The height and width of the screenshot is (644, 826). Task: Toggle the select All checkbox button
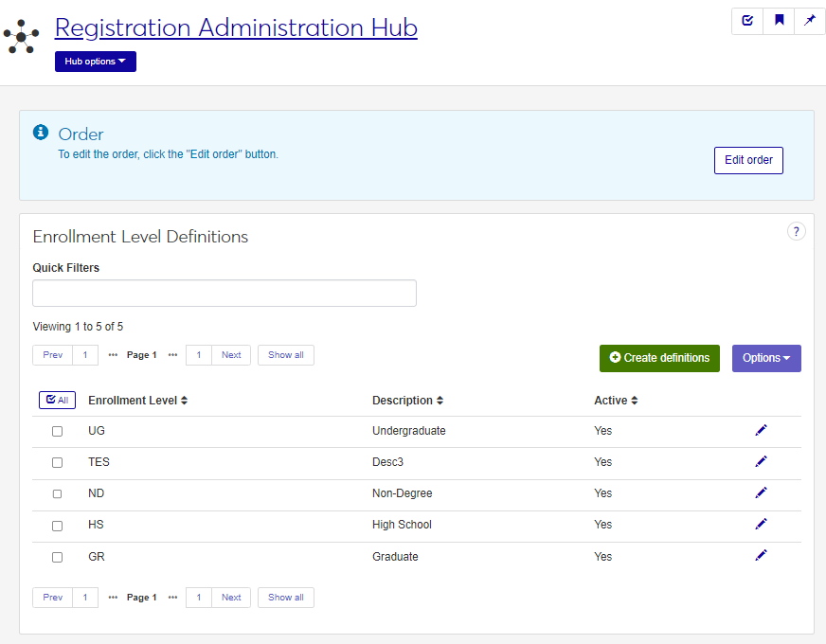click(x=57, y=401)
